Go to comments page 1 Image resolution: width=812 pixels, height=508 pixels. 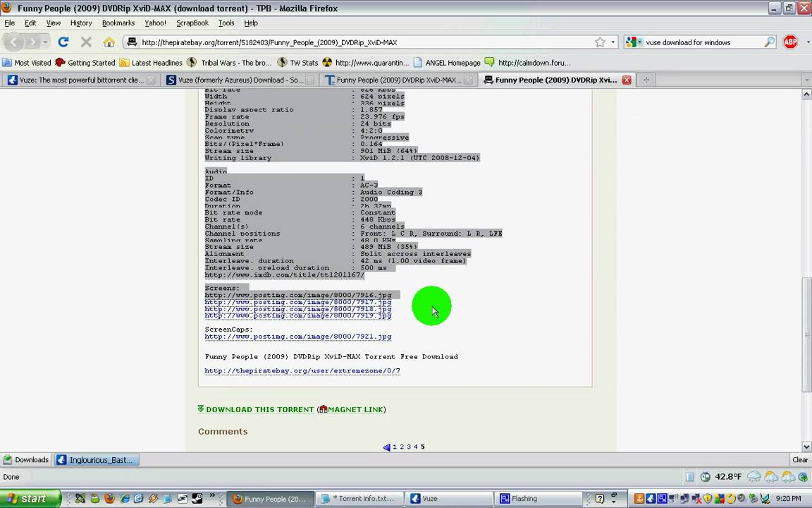[x=395, y=447]
